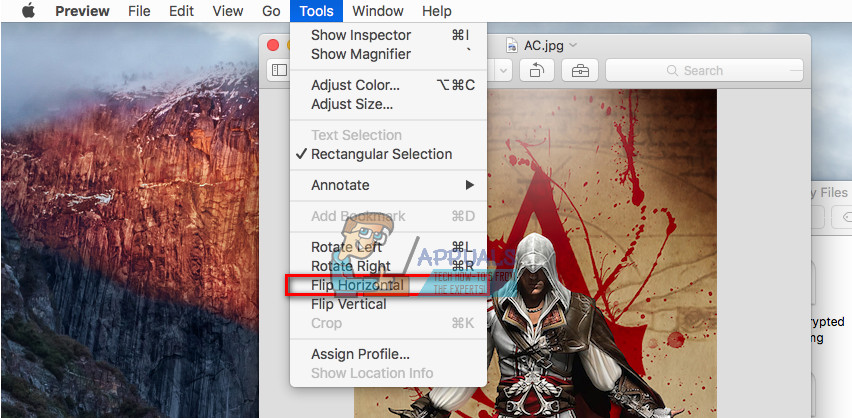Choose Rotate Left
This screenshot has width=852, height=418.
coord(388,247)
